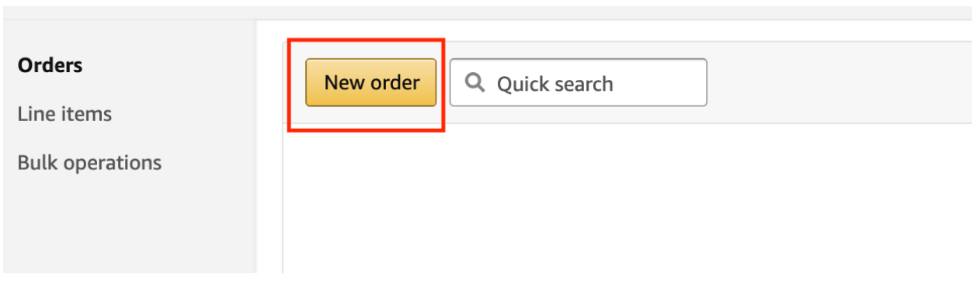The height and width of the screenshot is (281, 980).
Task: Open Bulk operations from left navigation
Action: (x=89, y=163)
